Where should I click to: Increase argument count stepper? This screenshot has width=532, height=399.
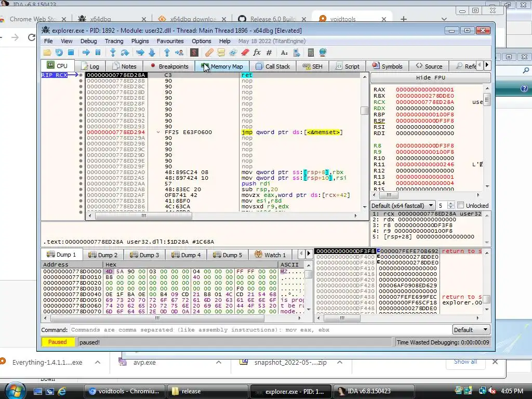coord(450,204)
